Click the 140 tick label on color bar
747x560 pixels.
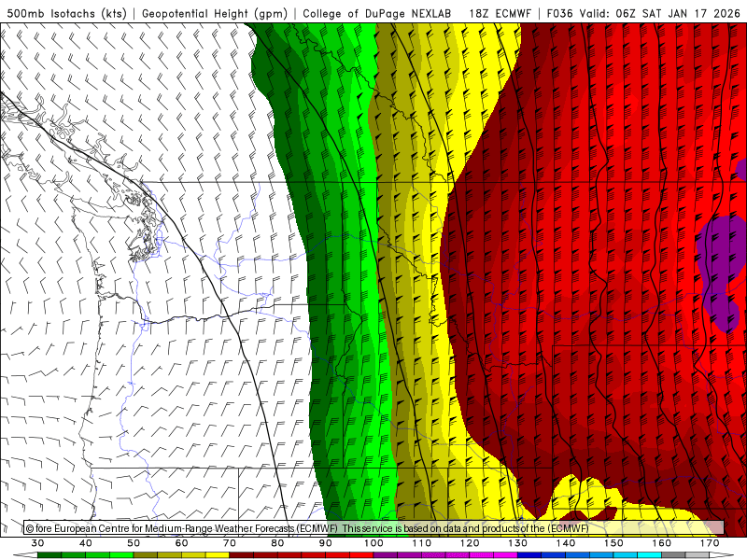pyautogui.click(x=566, y=543)
